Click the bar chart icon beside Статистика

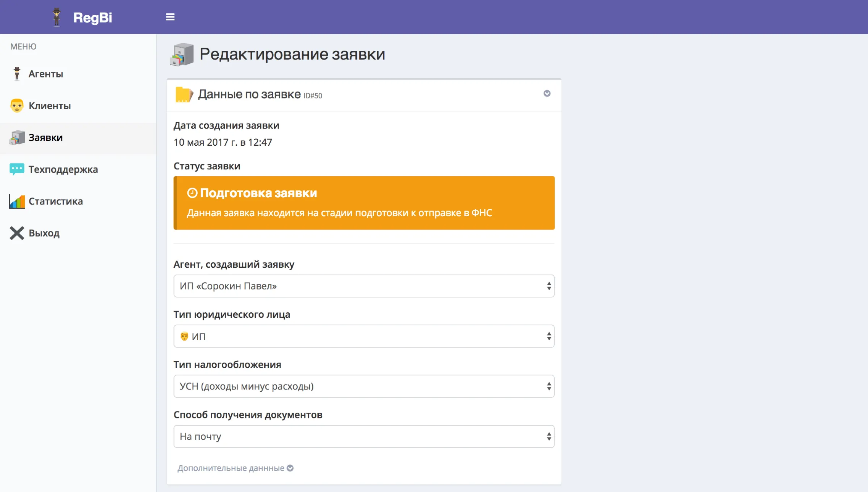click(17, 201)
